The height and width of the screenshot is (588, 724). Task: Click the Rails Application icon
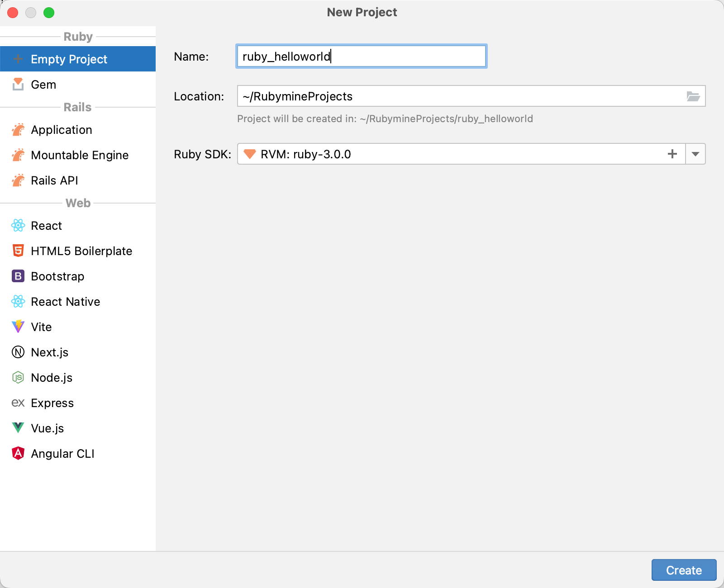tap(18, 129)
